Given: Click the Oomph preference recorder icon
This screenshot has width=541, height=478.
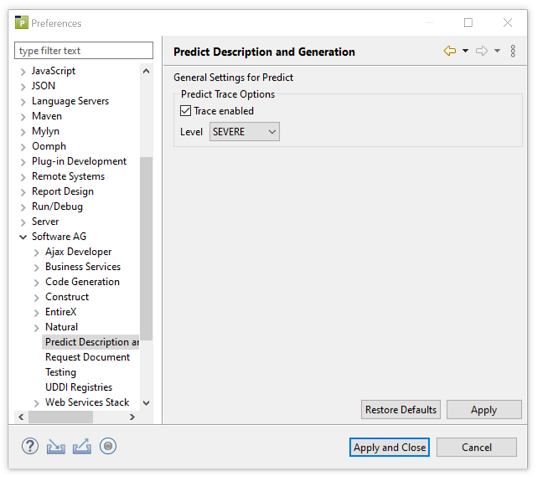Looking at the screenshot, I should click(108, 446).
